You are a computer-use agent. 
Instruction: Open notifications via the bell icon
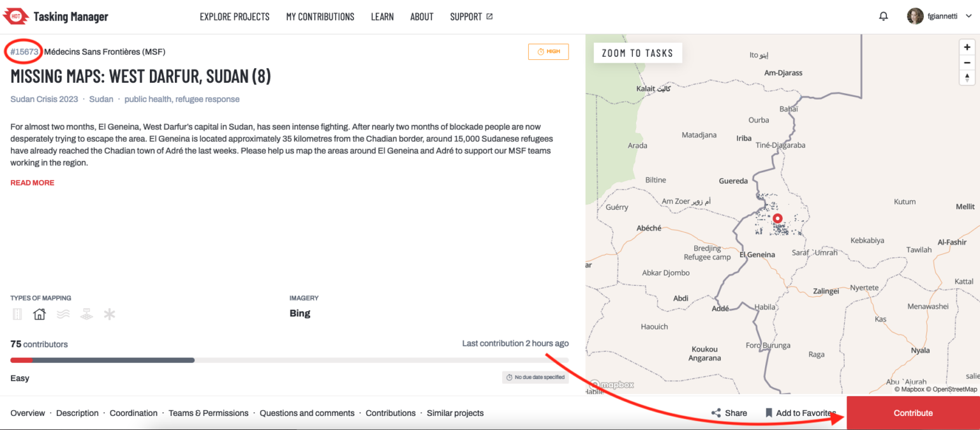[883, 15]
